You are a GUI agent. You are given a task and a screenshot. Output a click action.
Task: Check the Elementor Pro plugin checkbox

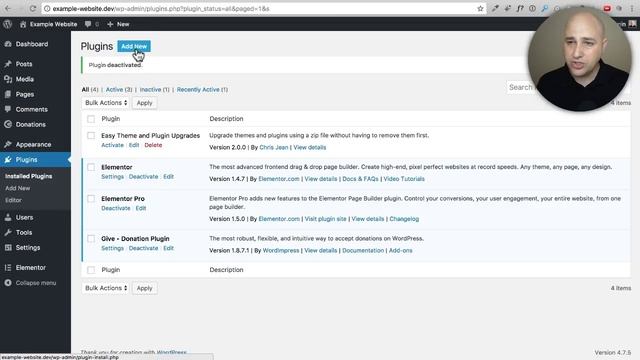91,199
